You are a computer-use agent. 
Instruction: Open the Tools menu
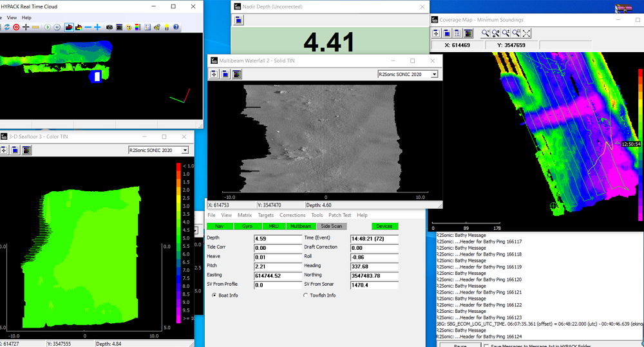(317, 215)
